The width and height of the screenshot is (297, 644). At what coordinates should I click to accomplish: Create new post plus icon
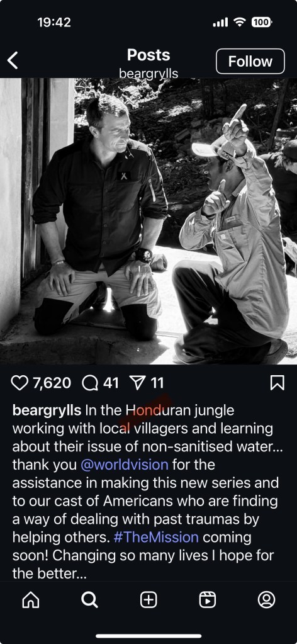148,600
